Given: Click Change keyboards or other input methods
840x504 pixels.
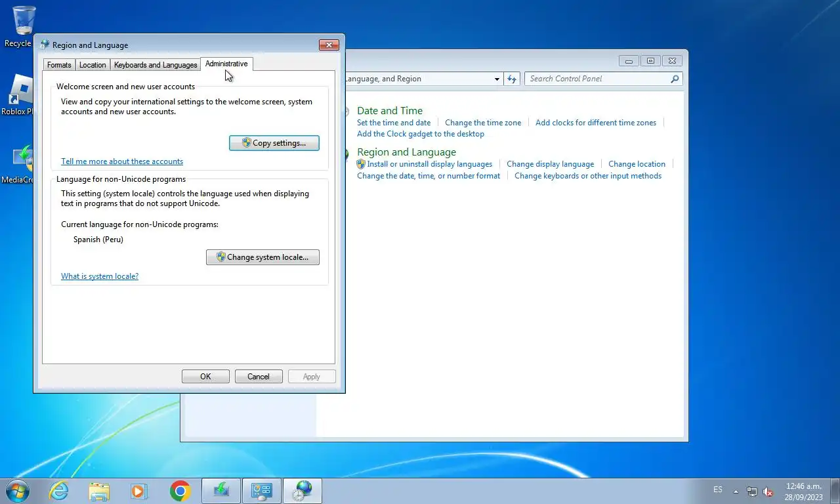Looking at the screenshot, I should 588,176.
